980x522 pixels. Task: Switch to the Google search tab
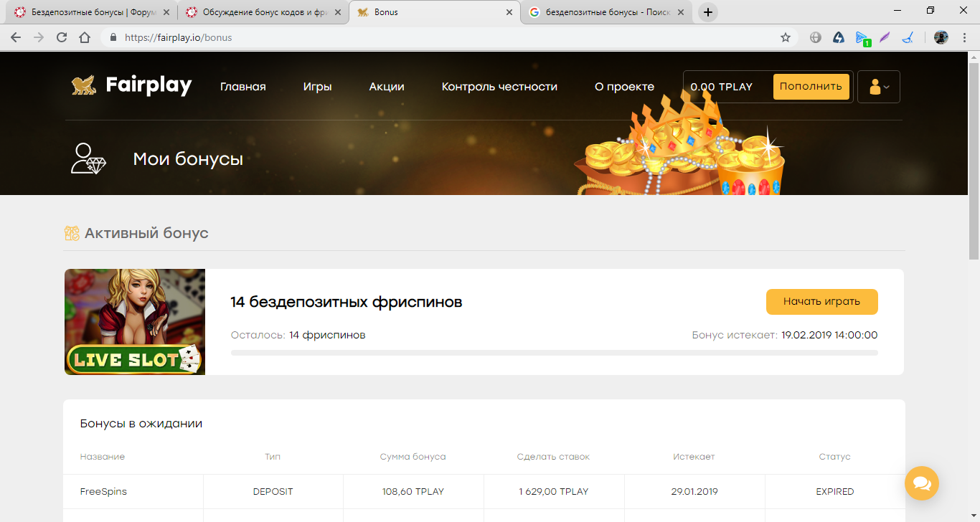click(x=608, y=12)
